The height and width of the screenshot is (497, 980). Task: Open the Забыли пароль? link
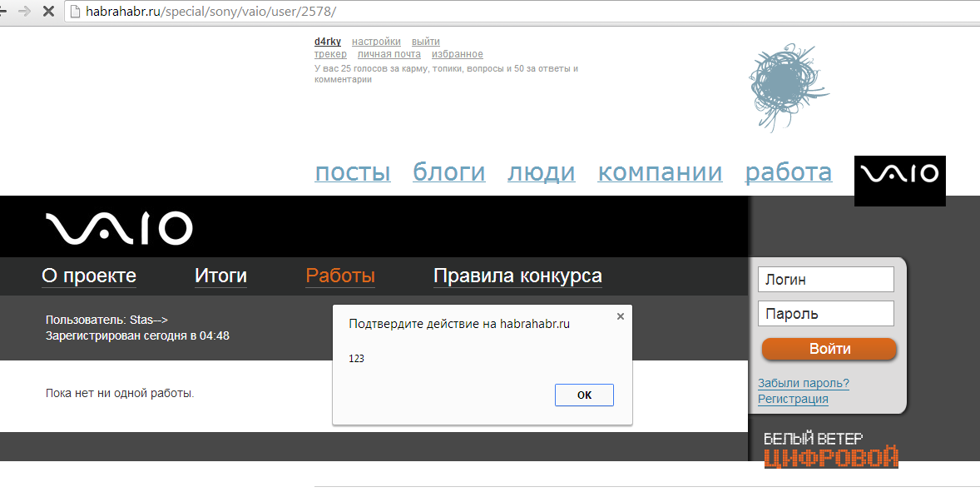point(803,383)
